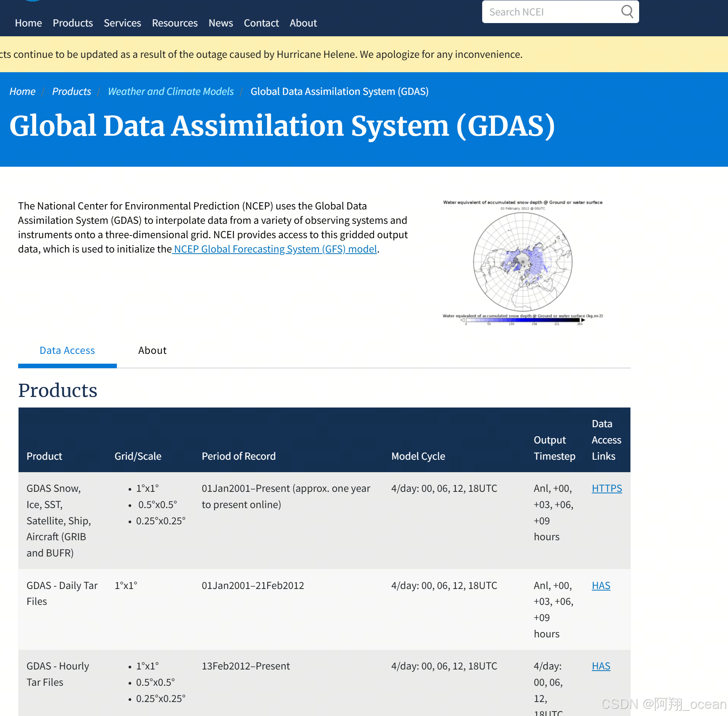
Task: Open the Home menu item
Action: pos(28,23)
